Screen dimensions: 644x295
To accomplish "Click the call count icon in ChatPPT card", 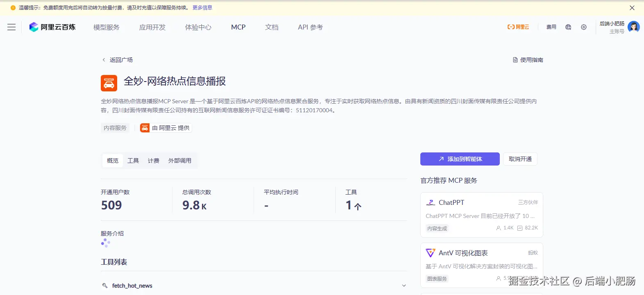I will 520,228.
